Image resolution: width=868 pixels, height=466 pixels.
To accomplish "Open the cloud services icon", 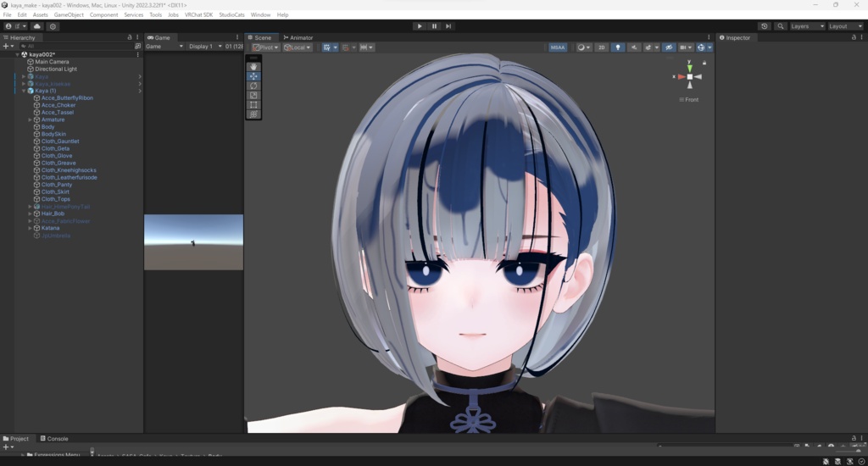I will [37, 26].
